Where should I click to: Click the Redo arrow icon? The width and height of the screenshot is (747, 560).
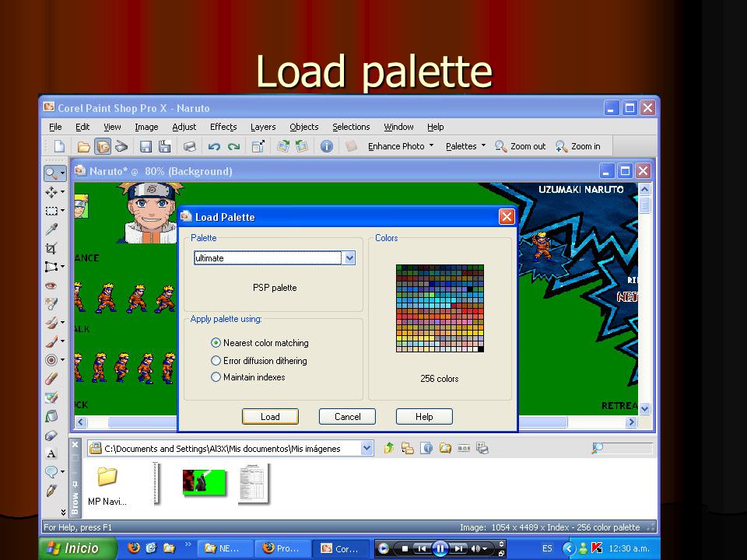(x=234, y=146)
